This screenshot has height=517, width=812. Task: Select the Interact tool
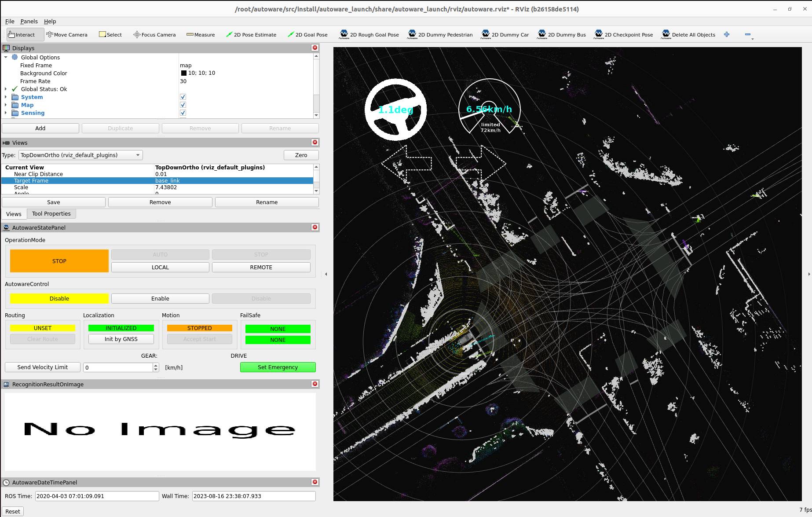pyautogui.click(x=25, y=35)
